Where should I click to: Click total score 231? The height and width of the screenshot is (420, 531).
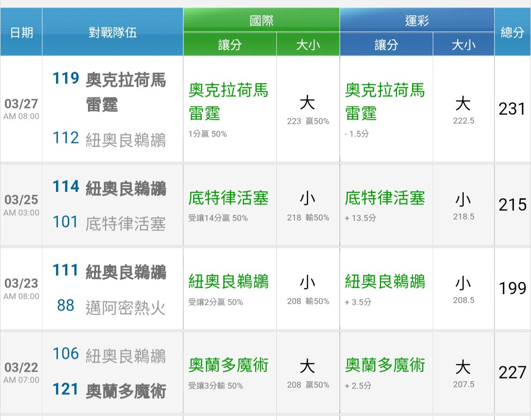(x=512, y=109)
